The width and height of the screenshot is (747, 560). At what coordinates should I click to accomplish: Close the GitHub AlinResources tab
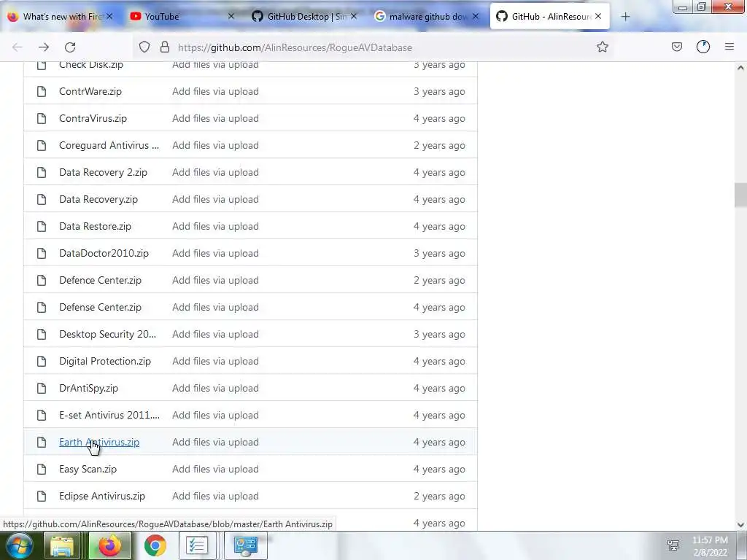598,16
